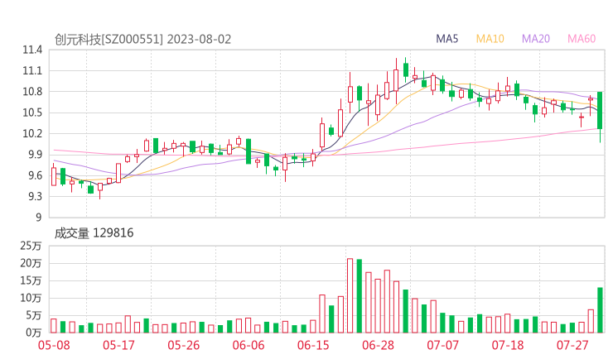Viewport: 613px width, 364px height.
Task: Select the 05-26 date label
Action: coord(183,345)
